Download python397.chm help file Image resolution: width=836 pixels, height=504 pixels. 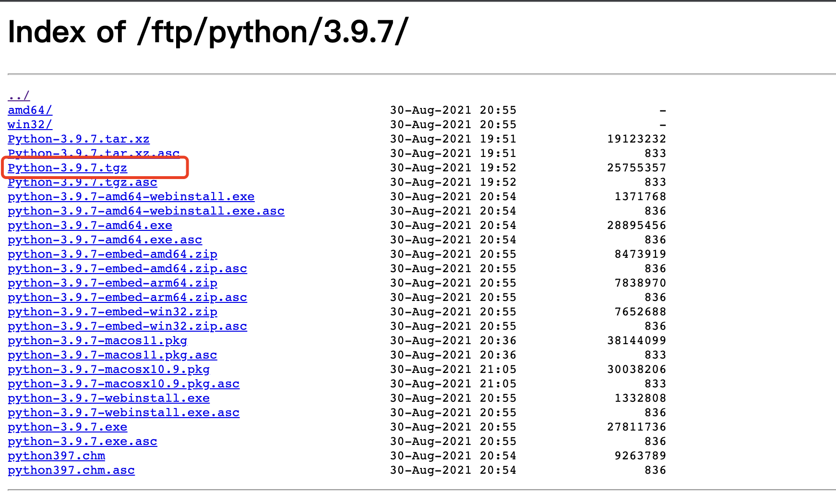(56, 456)
